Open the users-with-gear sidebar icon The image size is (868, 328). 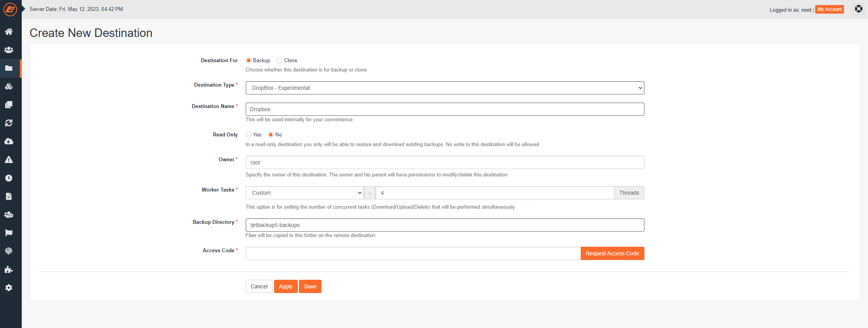9,215
